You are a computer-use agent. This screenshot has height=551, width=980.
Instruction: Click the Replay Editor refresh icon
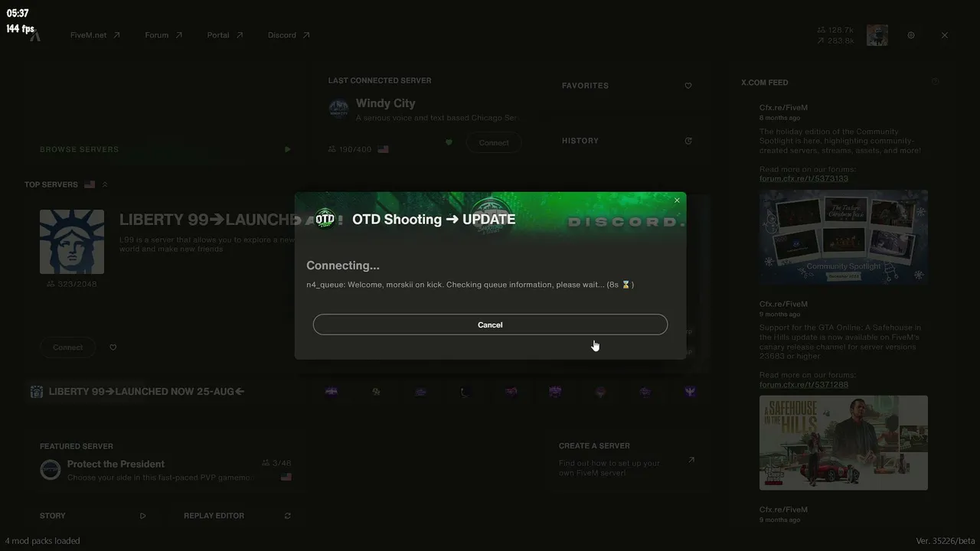tap(288, 516)
